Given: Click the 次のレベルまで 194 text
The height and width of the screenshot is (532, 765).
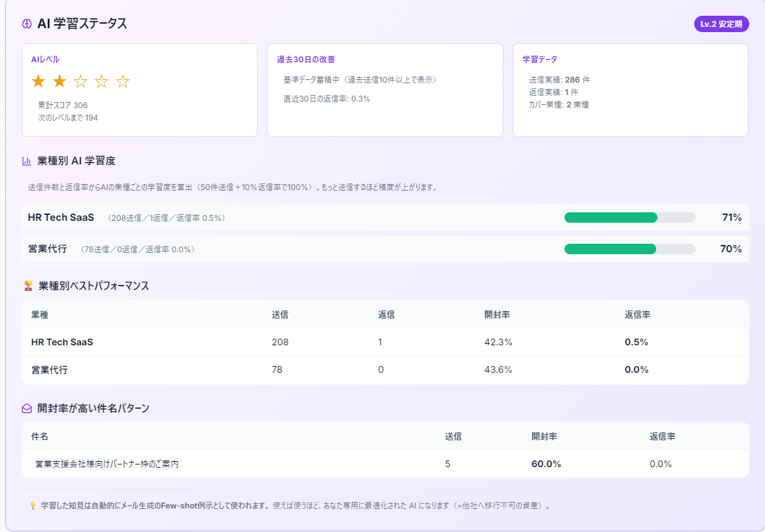Looking at the screenshot, I should [x=68, y=118].
